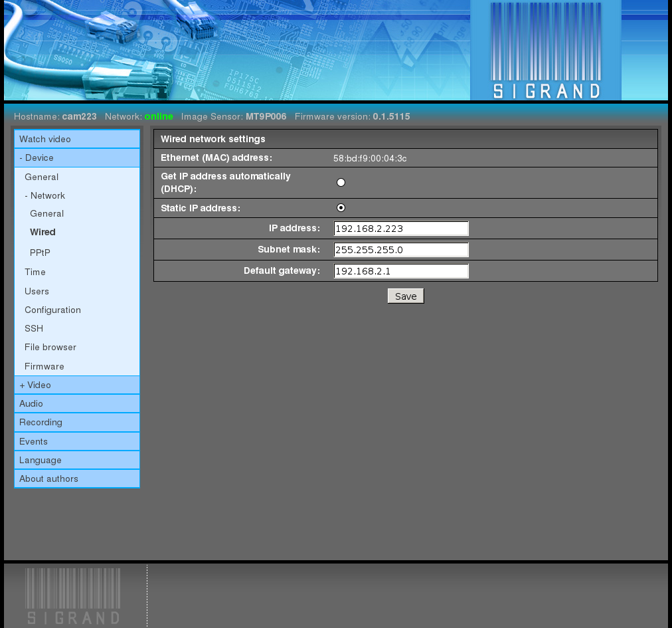The image size is (672, 628).
Task: Click the Sigrand logo in the footer
Action: click(73, 596)
